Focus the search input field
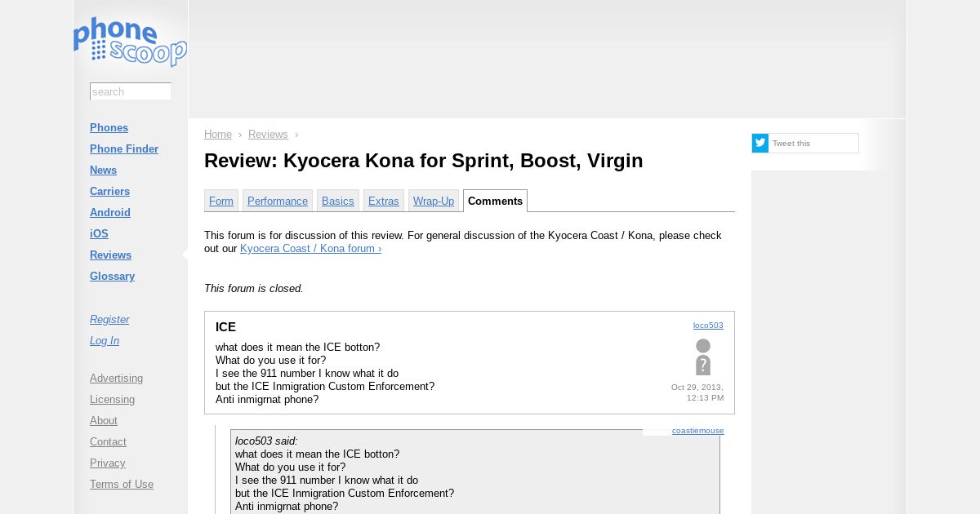Screen dimensions: 980x514 point(131,91)
